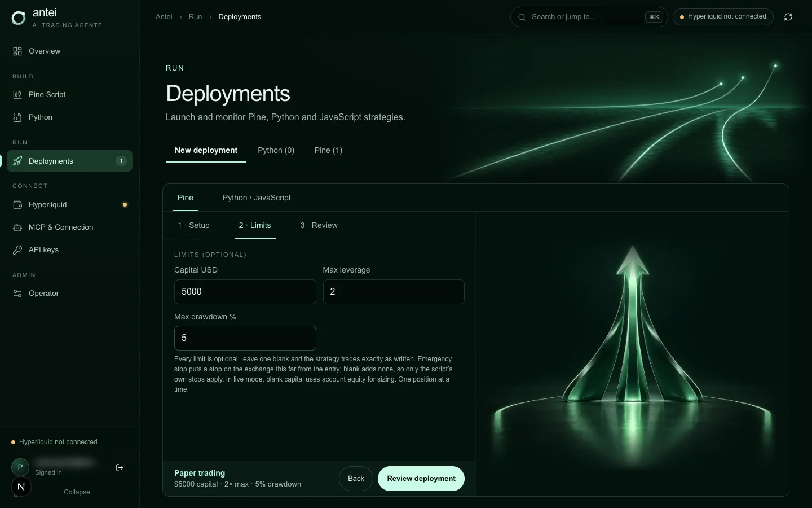
Task: Open the Python (0) tab
Action: point(276,151)
